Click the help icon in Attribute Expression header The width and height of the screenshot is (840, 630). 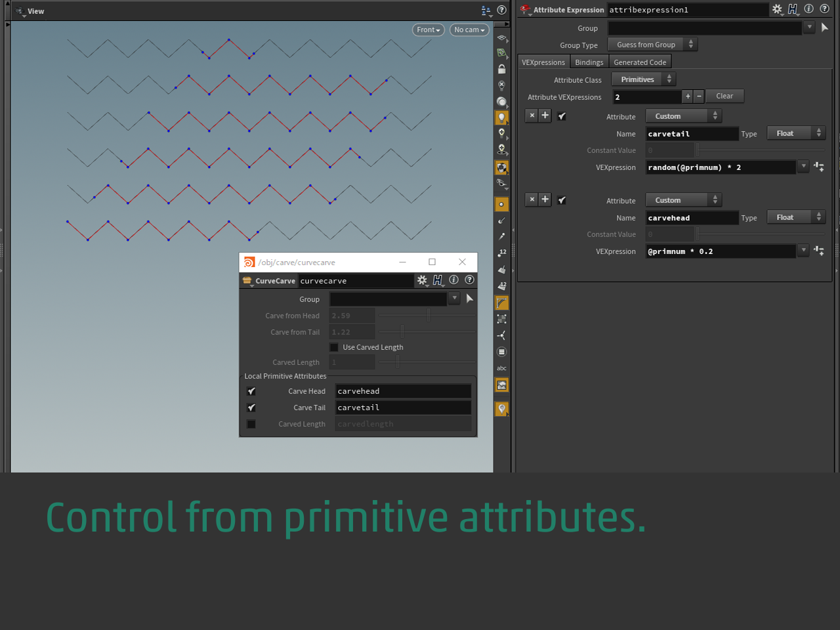[824, 9]
